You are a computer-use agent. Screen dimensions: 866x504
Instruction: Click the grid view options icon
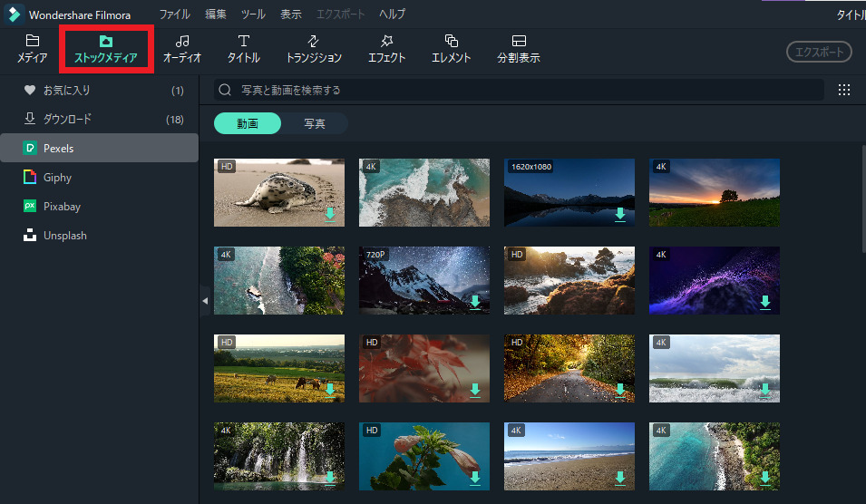844,90
